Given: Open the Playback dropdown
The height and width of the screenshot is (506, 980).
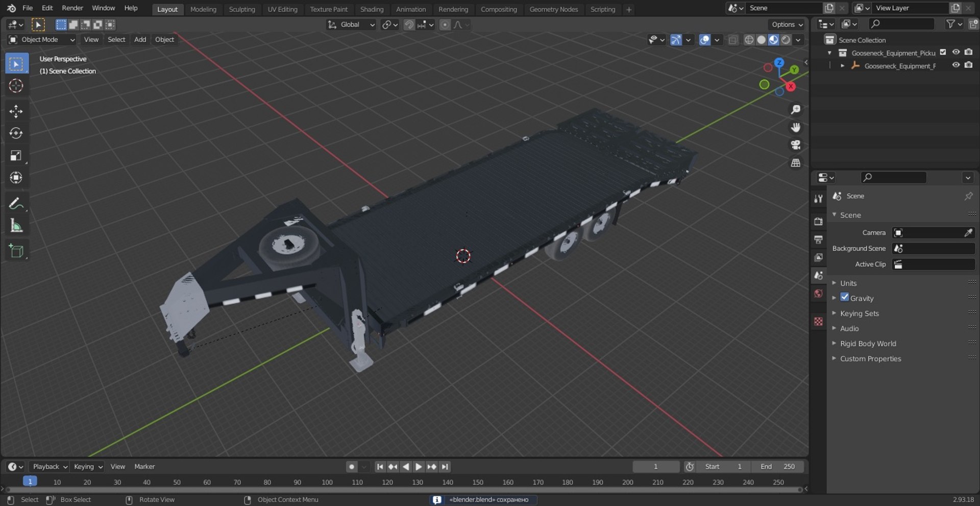Looking at the screenshot, I should pos(50,467).
